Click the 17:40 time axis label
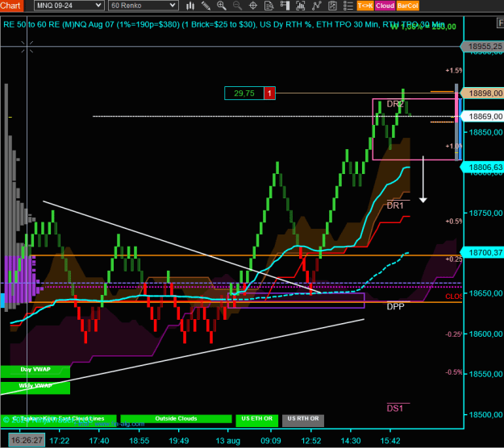This screenshot has width=504, height=448. click(99, 441)
